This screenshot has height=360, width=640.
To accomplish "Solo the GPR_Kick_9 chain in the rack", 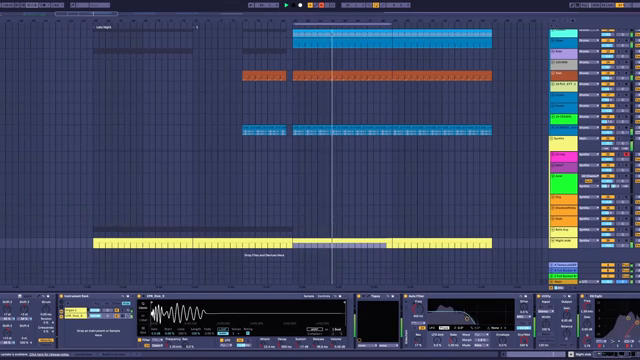I will (x=122, y=316).
